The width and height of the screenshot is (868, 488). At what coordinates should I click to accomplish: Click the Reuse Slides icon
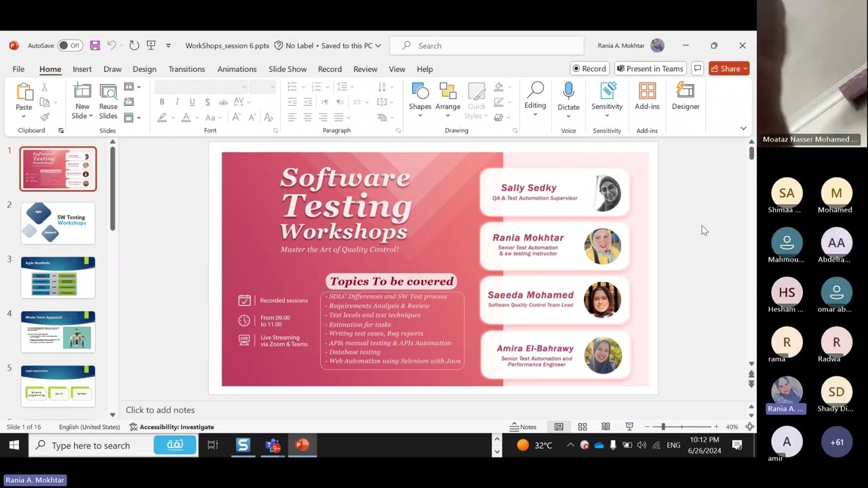click(108, 92)
